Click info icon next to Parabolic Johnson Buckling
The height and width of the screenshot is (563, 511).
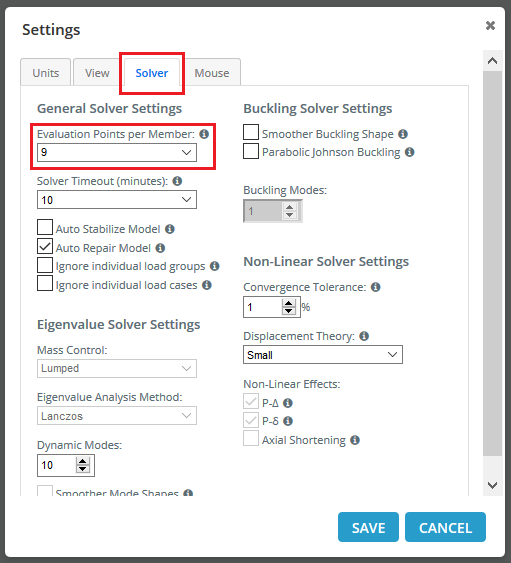coord(410,152)
